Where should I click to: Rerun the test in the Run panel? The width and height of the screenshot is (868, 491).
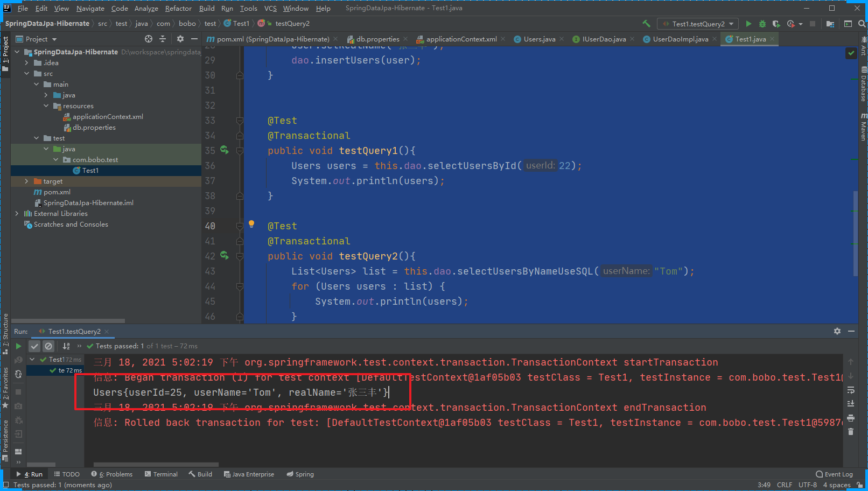[18, 346]
